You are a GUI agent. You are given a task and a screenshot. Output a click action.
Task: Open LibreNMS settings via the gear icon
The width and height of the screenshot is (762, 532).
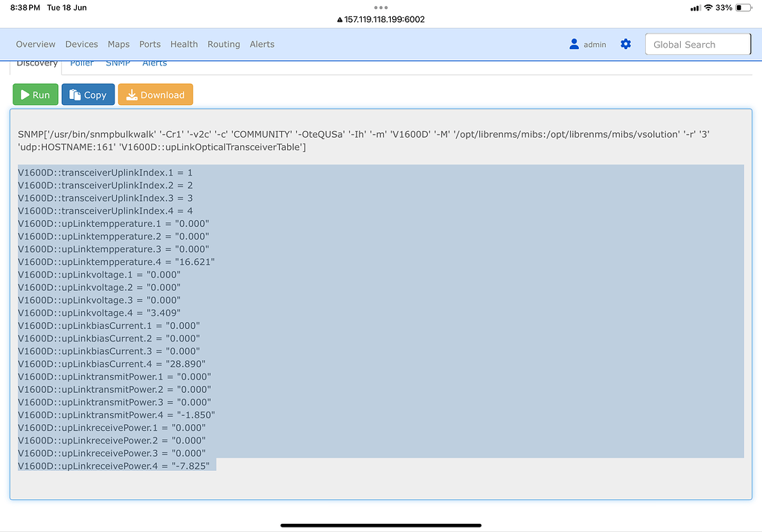coord(625,44)
